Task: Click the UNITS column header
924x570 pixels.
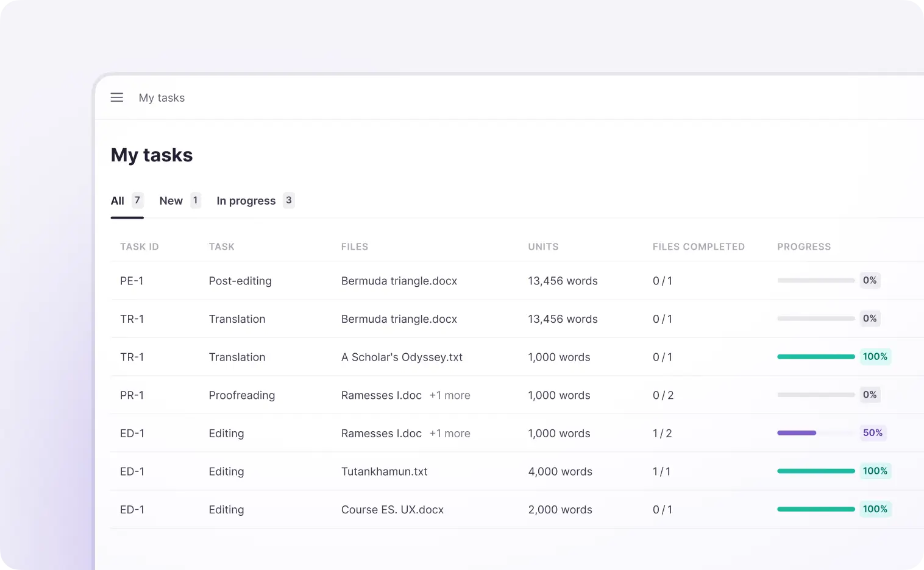Action: (x=543, y=247)
